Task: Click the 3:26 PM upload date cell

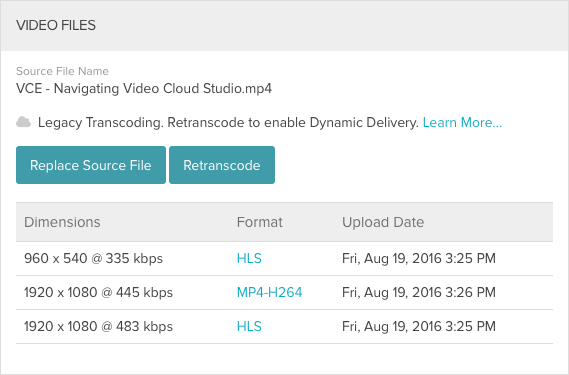Action: pos(419,293)
